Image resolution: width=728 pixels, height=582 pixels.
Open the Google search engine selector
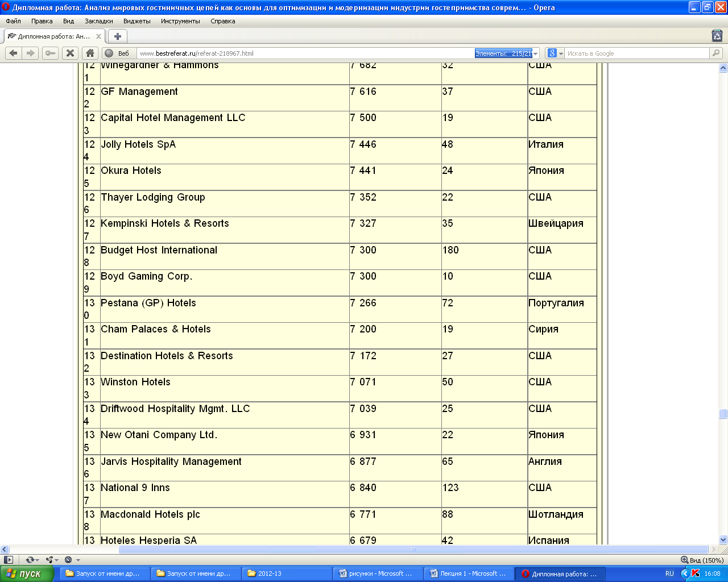point(555,53)
